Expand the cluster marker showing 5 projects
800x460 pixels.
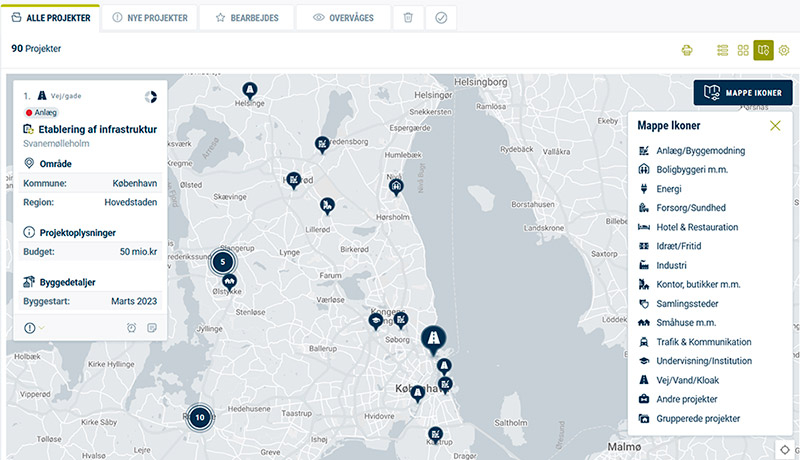point(223,262)
